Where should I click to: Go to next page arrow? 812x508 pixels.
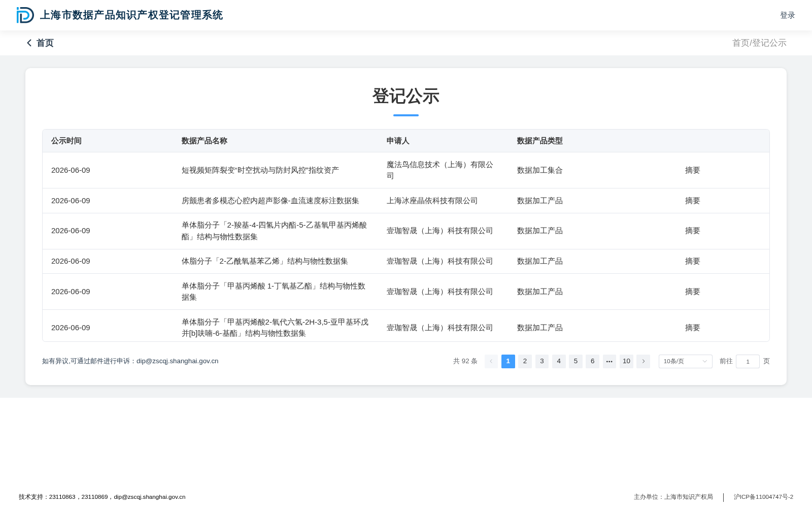[x=643, y=361]
